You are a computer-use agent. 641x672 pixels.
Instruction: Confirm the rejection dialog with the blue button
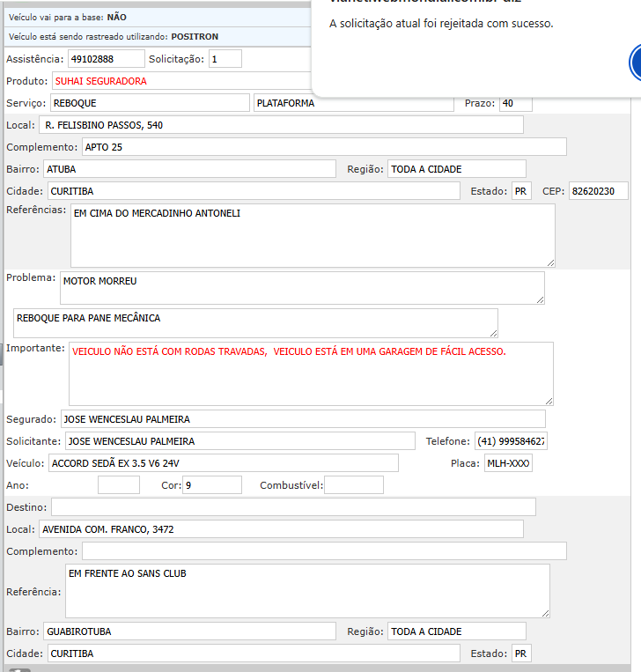pos(636,63)
